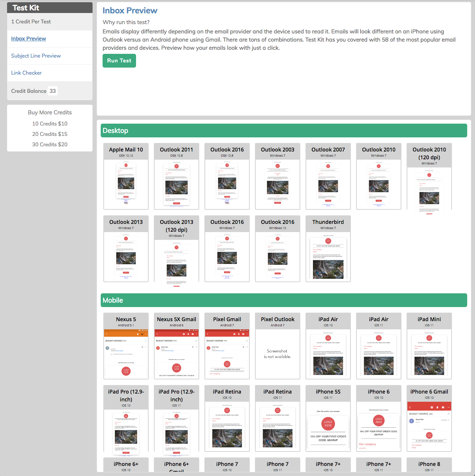Open Nexus 5 Android 5.1 preview
The height and width of the screenshot is (476, 475).
click(x=126, y=346)
